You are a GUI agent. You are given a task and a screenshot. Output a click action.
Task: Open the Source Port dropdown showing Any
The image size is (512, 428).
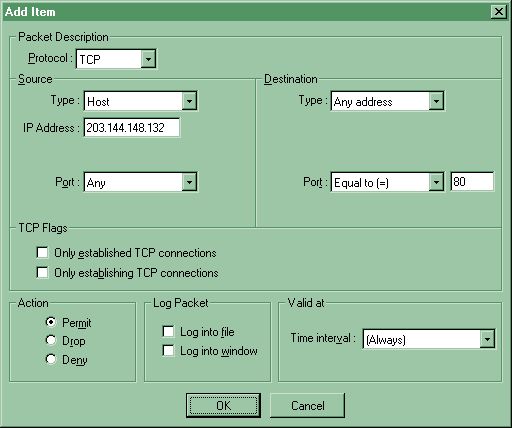point(140,182)
